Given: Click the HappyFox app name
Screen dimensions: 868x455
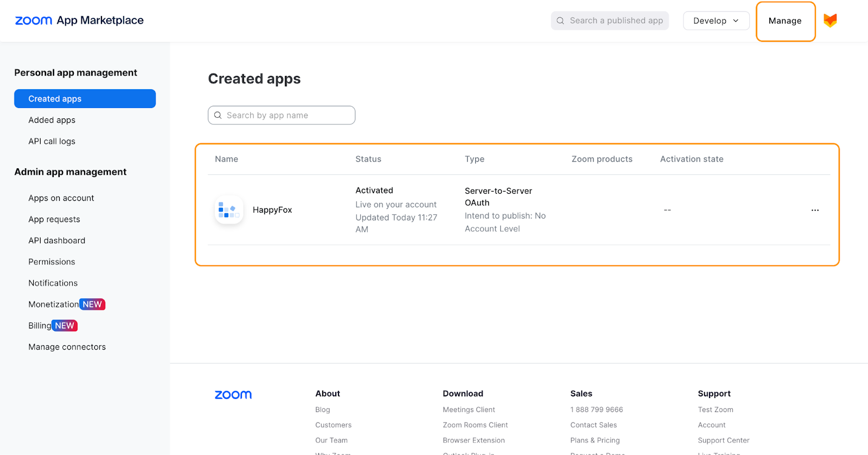Looking at the screenshot, I should click(x=272, y=210).
